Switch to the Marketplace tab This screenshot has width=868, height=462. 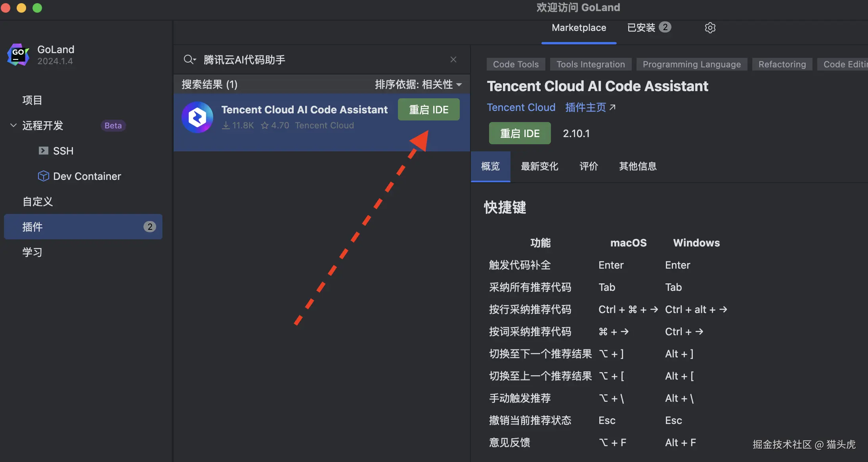point(579,28)
